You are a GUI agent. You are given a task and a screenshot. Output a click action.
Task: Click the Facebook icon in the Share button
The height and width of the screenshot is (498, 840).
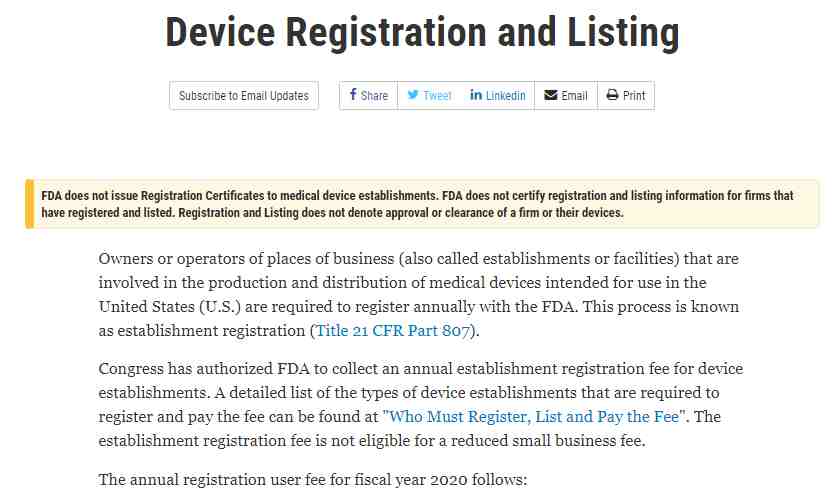click(x=353, y=95)
